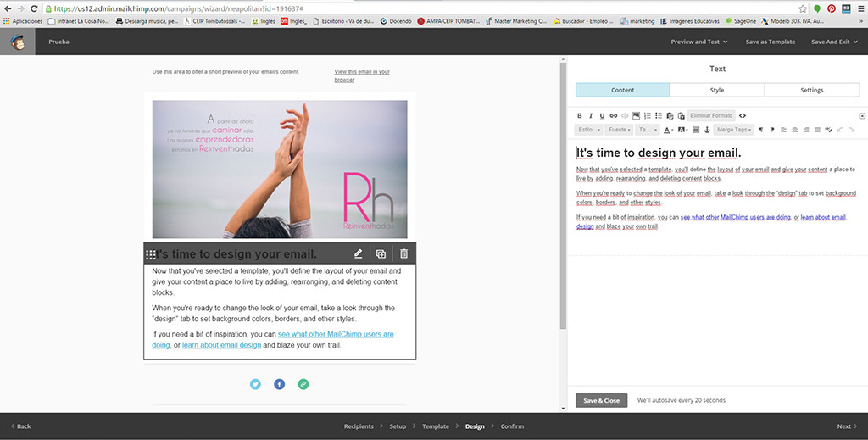
Task: Insert a numbered list
Action: click(647, 115)
